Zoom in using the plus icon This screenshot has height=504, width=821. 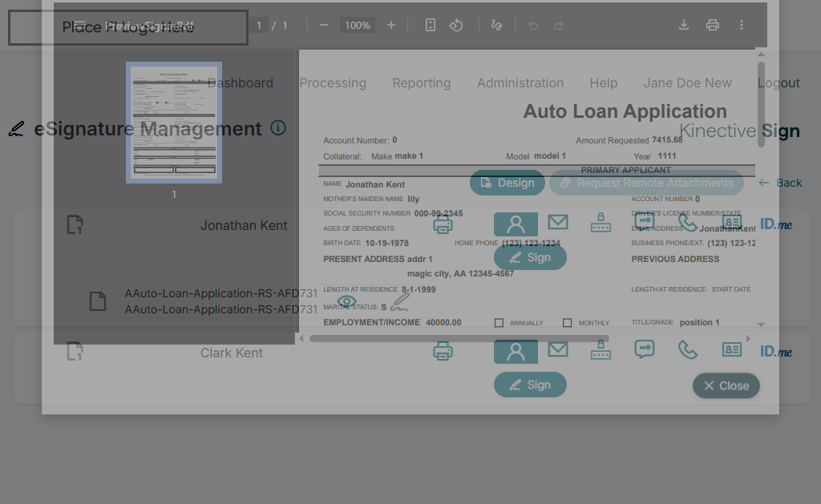click(x=391, y=25)
